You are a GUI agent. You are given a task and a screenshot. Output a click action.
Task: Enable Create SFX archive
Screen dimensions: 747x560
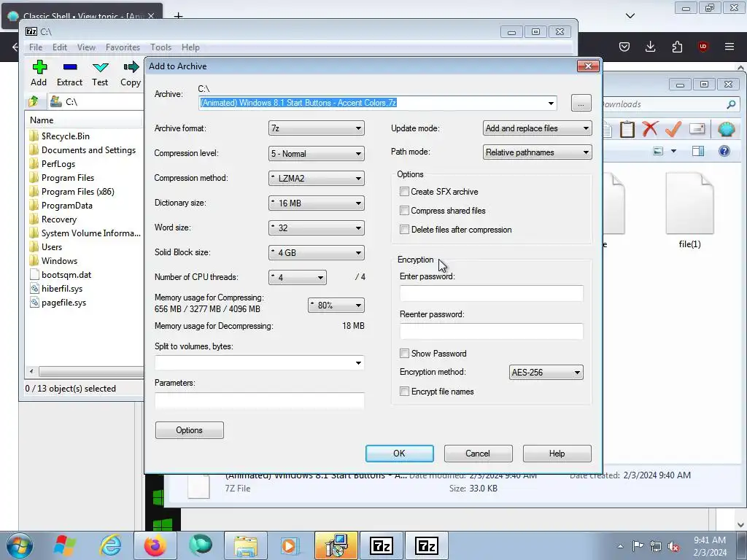[x=404, y=192]
